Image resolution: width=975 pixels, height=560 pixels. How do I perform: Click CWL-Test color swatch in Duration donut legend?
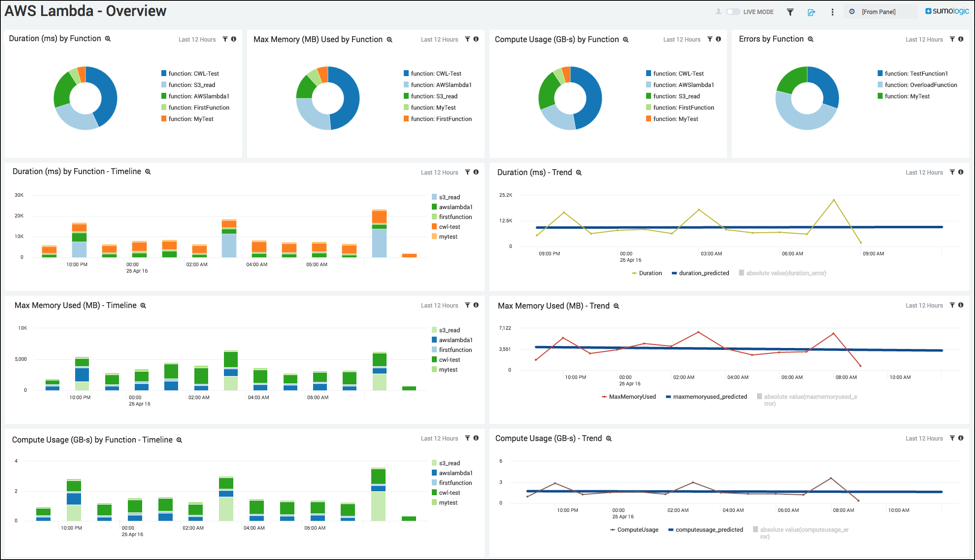click(x=164, y=73)
